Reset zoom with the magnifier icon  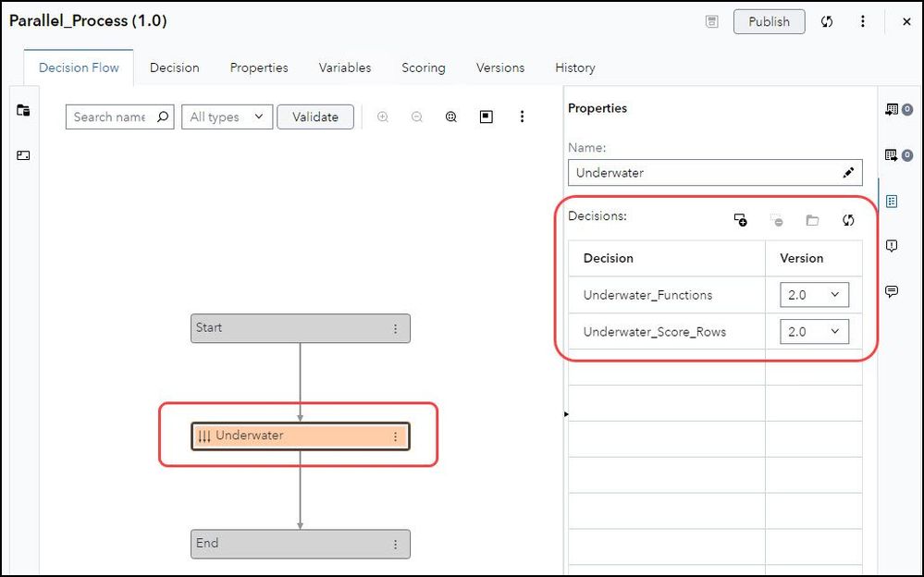click(x=451, y=117)
